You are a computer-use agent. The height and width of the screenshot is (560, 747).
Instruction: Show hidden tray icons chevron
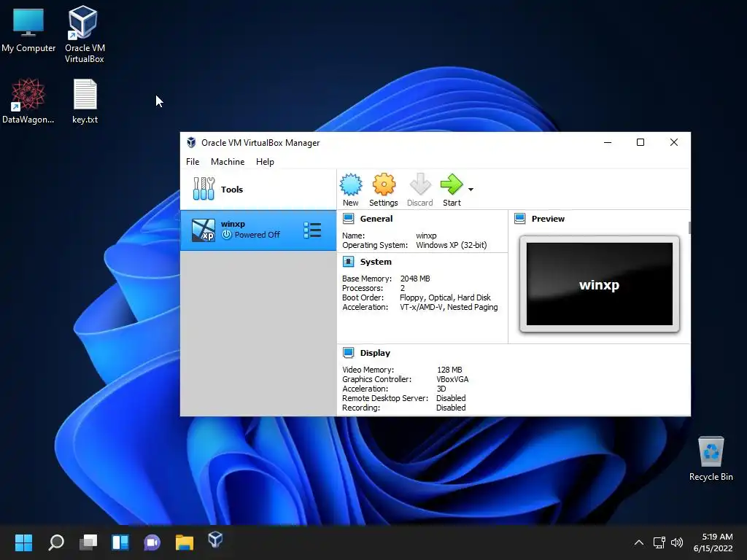(x=639, y=542)
